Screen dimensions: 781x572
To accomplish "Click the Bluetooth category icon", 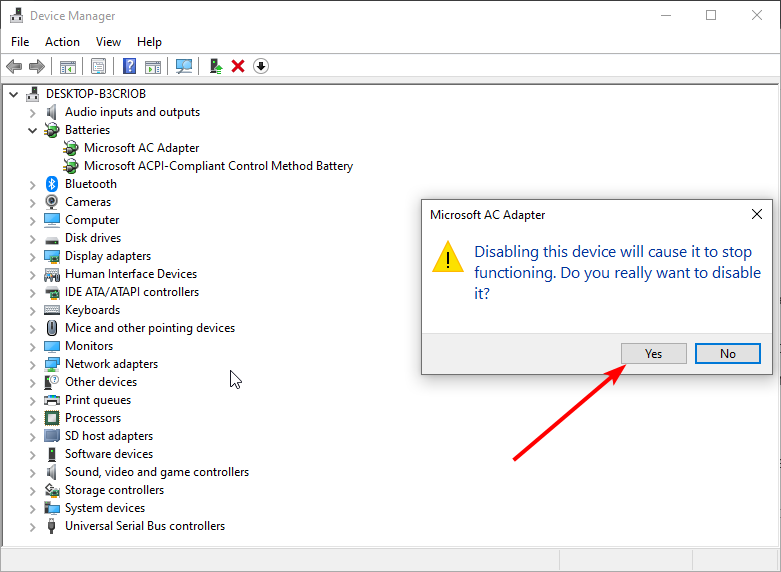I will click(x=52, y=184).
